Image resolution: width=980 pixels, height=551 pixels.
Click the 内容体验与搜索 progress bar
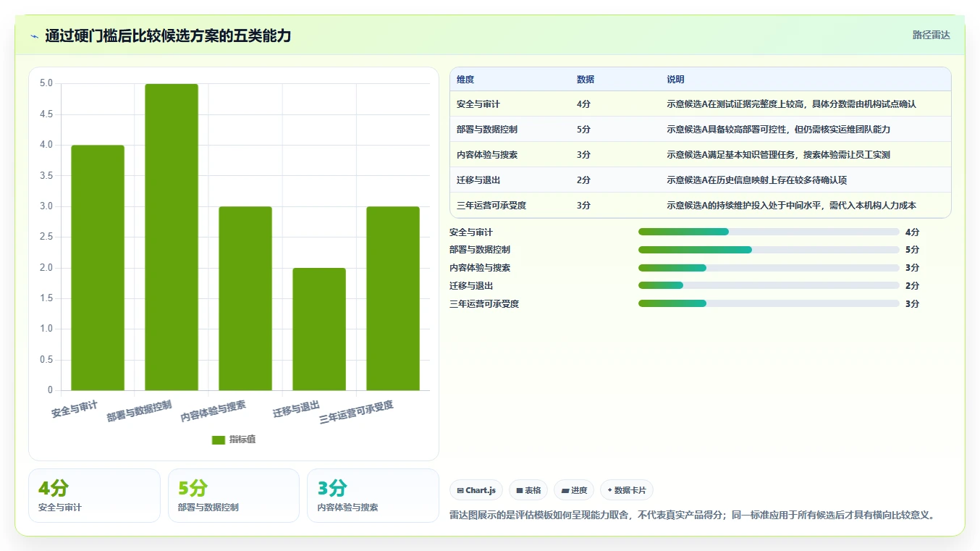click(x=769, y=268)
